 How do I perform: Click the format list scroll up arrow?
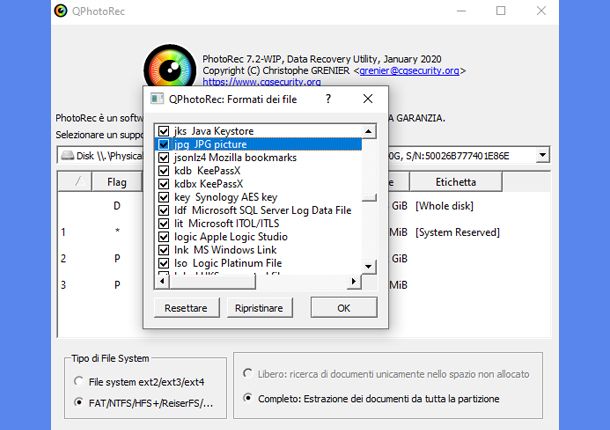coord(368,132)
